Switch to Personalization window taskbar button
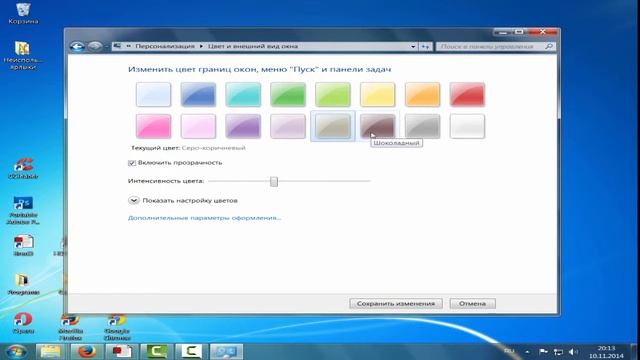 (x=226, y=351)
